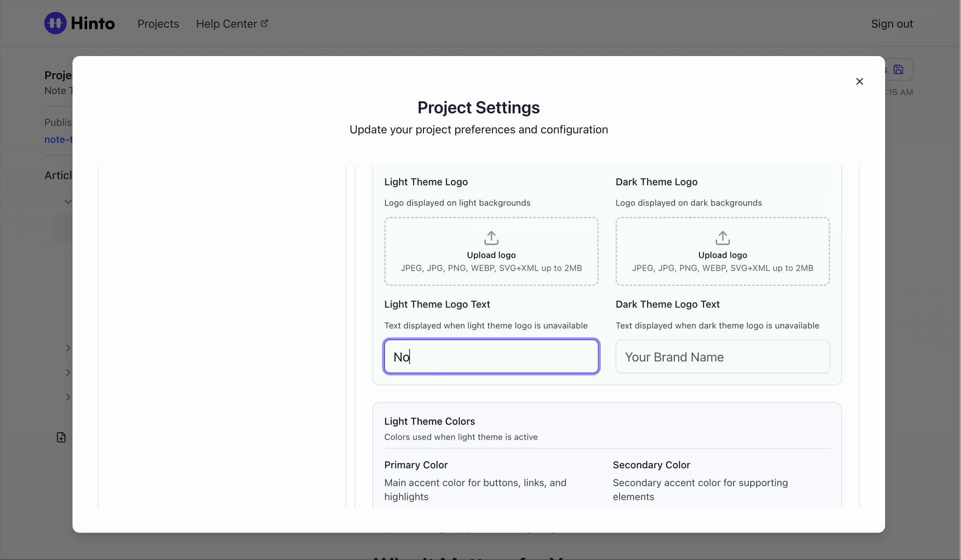Close the Project Settings dialog with X
961x560 pixels.
(859, 81)
